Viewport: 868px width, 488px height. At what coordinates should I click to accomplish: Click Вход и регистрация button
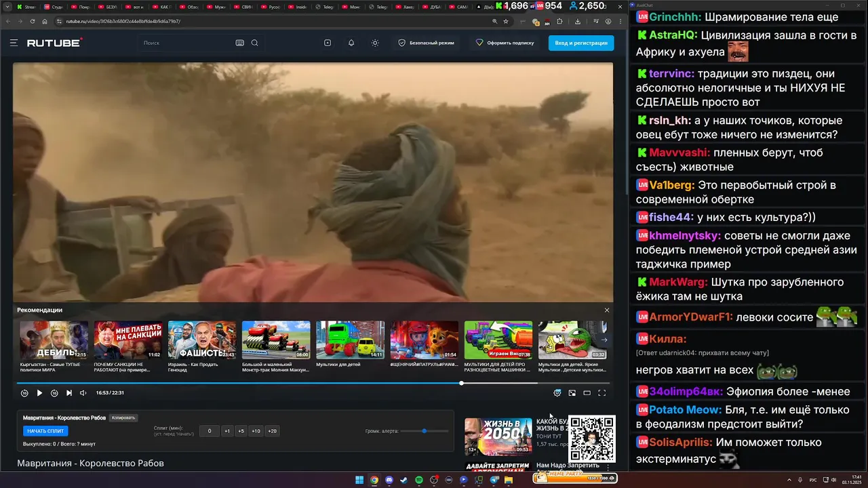[x=581, y=43]
